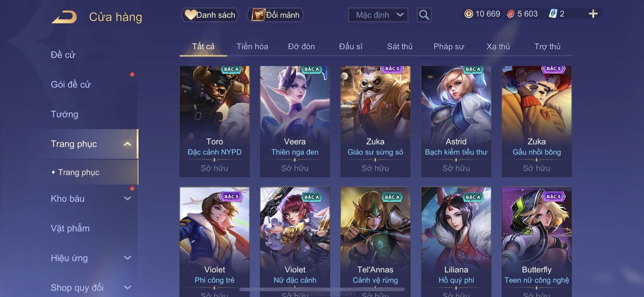Open the Mặc định sort dropdown
Image resolution: width=644 pixels, height=297 pixels.
(x=378, y=15)
